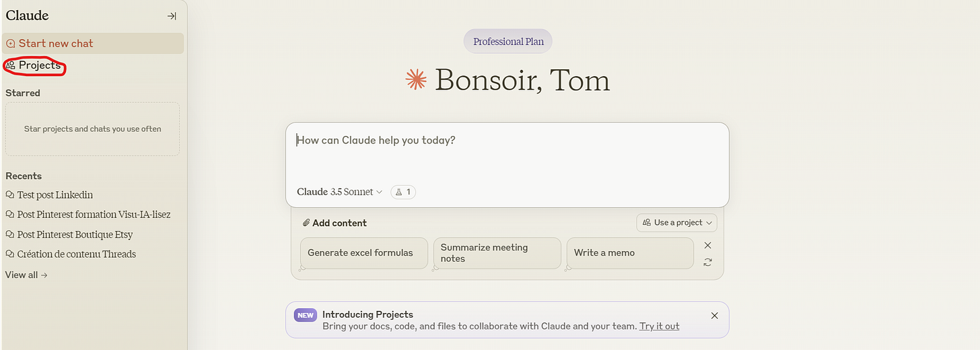Dismiss the suggested prompts with the X icon
The image size is (980, 350).
pos(707,246)
